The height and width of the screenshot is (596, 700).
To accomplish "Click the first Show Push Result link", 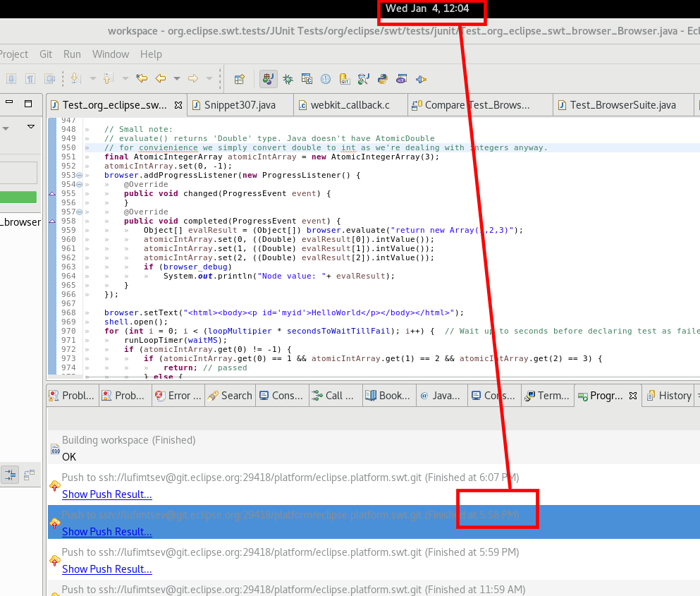I will (x=106, y=494).
